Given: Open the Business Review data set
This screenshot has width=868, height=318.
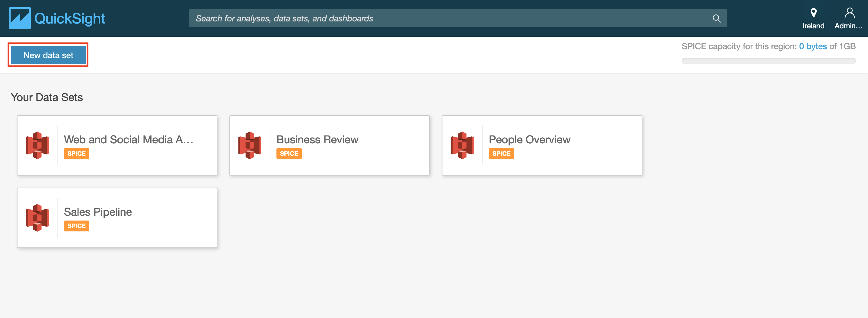Looking at the screenshot, I should 317,139.
